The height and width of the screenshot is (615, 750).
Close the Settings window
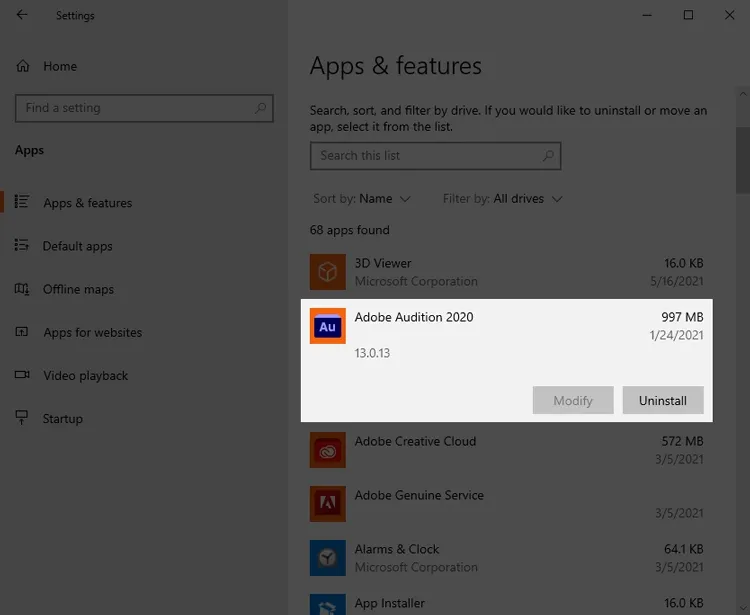click(729, 15)
